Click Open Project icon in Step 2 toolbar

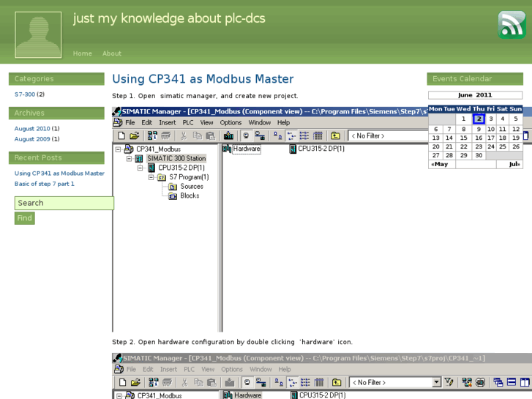click(135, 382)
